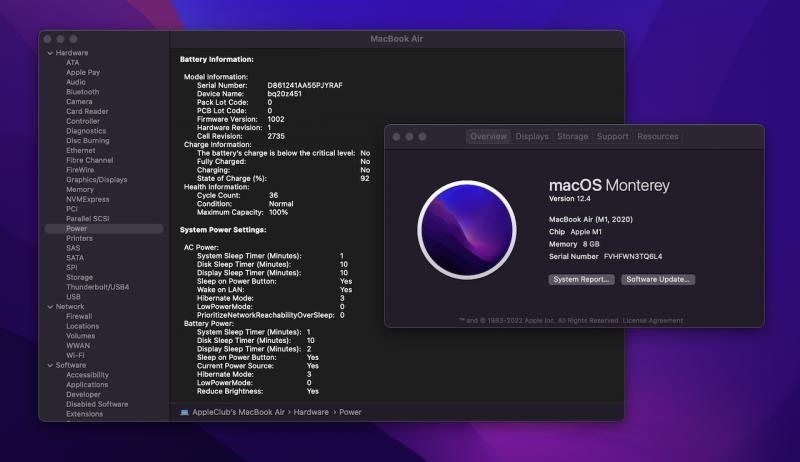Select Disc Burning in the sidebar
The width and height of the screenshot is (800, 462).
click(x=87, y=141)
